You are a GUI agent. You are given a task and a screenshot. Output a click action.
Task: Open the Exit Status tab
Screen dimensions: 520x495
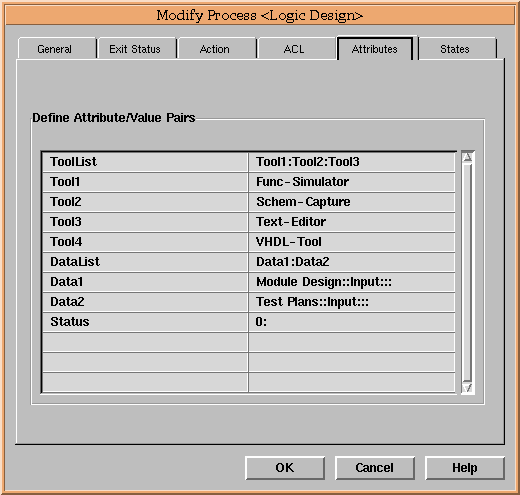point(135,49)
